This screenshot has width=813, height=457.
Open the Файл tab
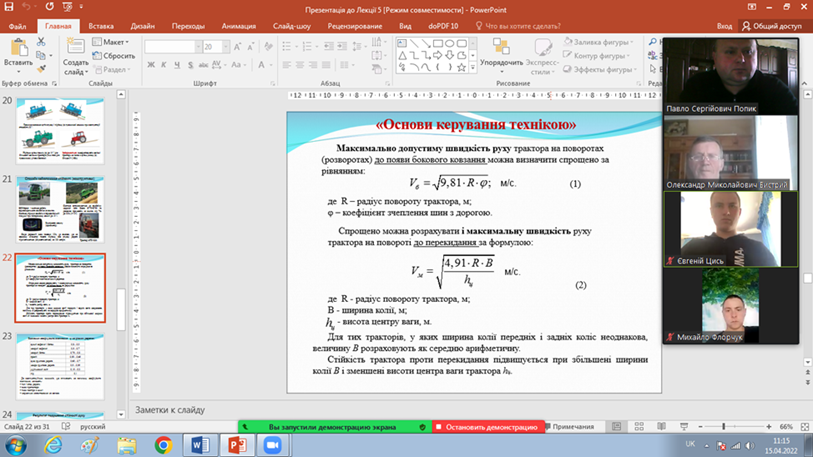17,26
